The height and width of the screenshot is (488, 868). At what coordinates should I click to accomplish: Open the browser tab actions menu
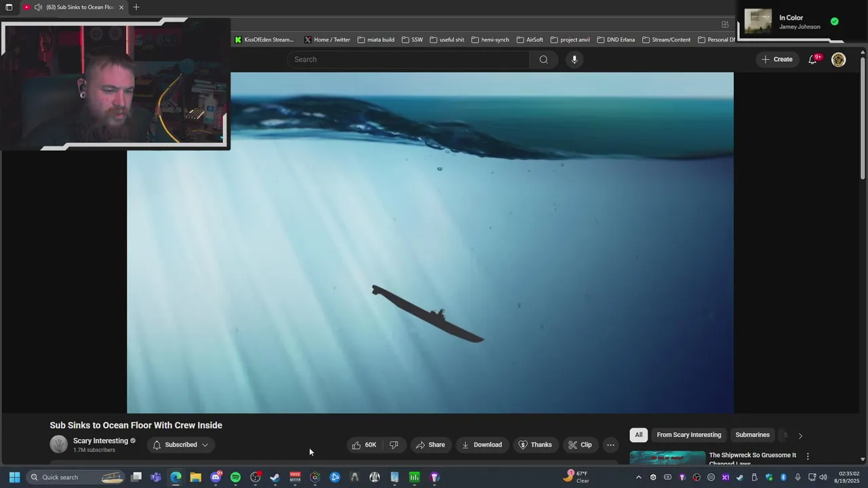point(9,7)
